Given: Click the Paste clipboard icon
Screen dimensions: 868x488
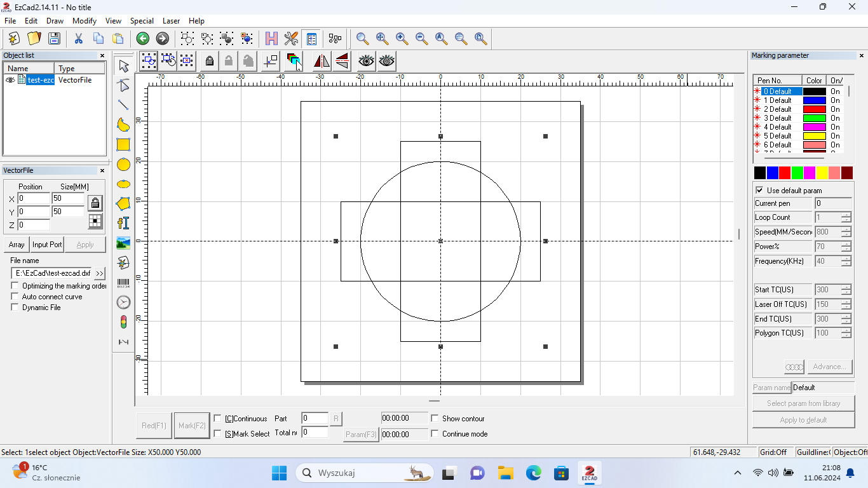Looking at the screenshot, I should [118, 38].
